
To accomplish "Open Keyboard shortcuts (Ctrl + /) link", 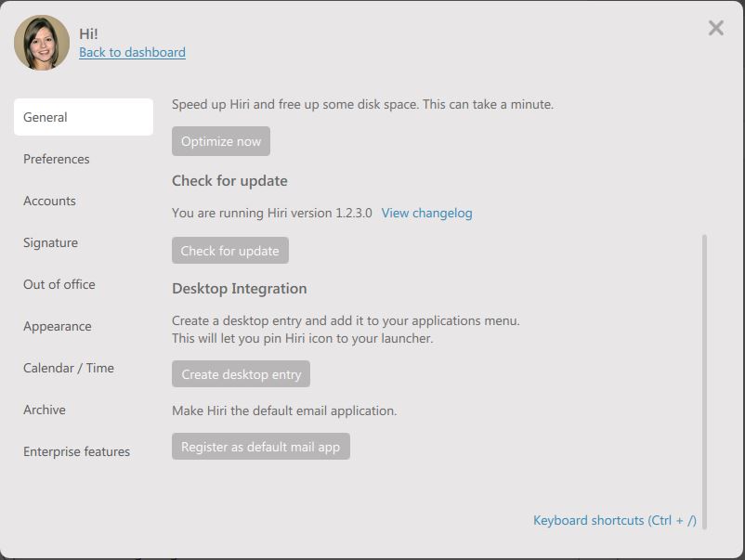I will coord(614,520).
